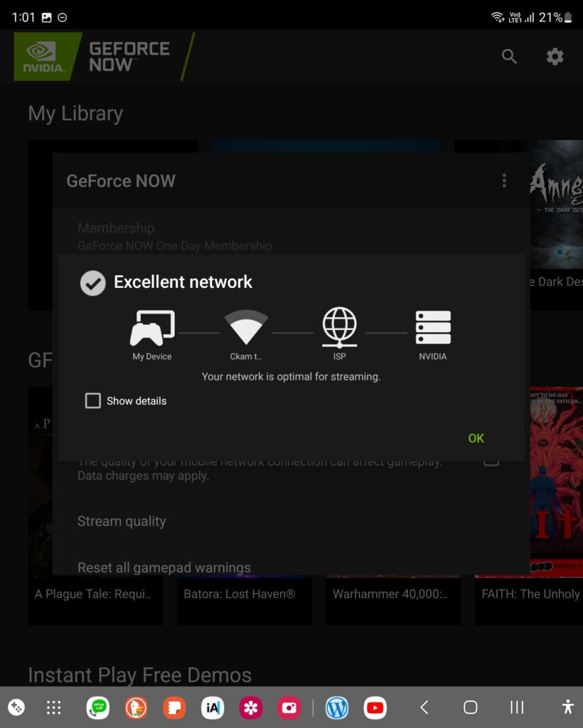Open the search magnifier icon
The image size is (583, 728).
point(509,57)
